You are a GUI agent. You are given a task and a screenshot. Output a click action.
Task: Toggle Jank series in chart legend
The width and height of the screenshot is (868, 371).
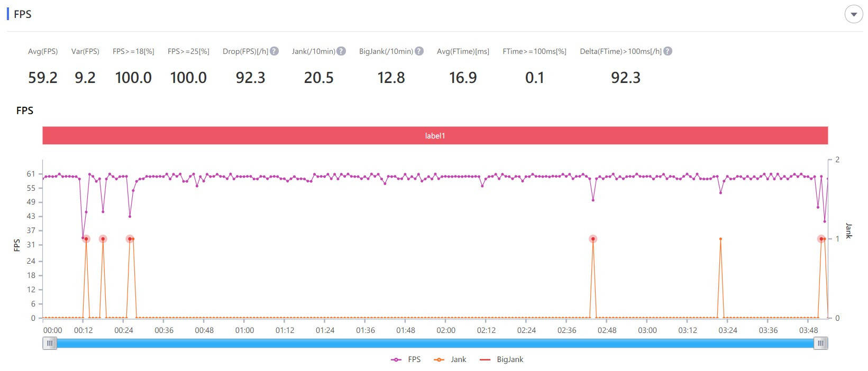(450, 359)
